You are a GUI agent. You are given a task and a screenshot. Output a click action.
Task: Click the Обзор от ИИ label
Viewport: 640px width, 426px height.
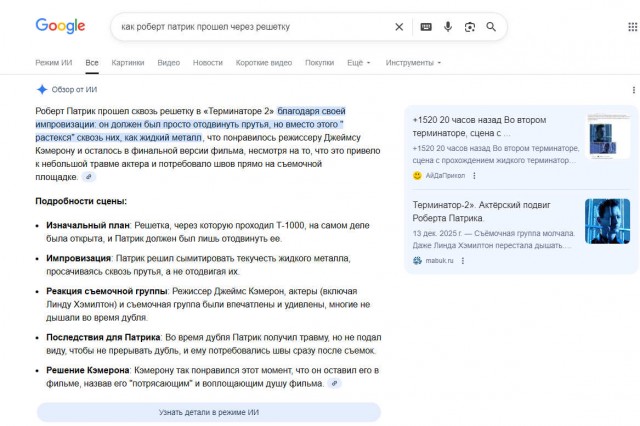tap(74, 89)
